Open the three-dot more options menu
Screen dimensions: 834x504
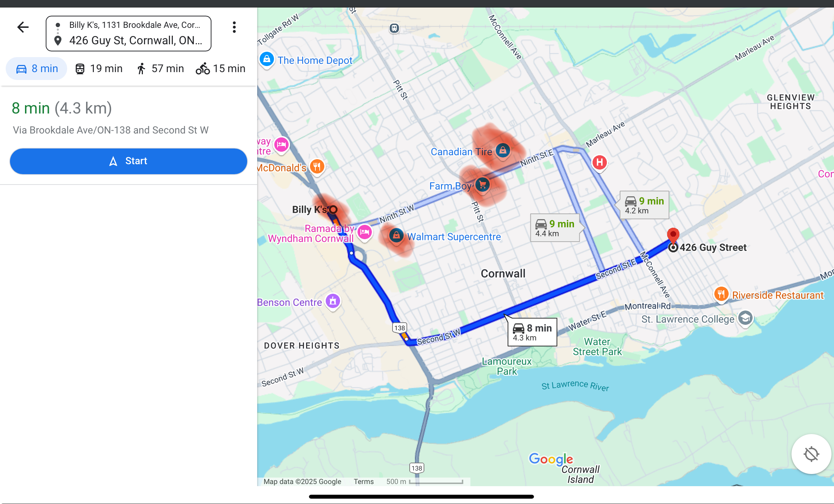[234, 27]
